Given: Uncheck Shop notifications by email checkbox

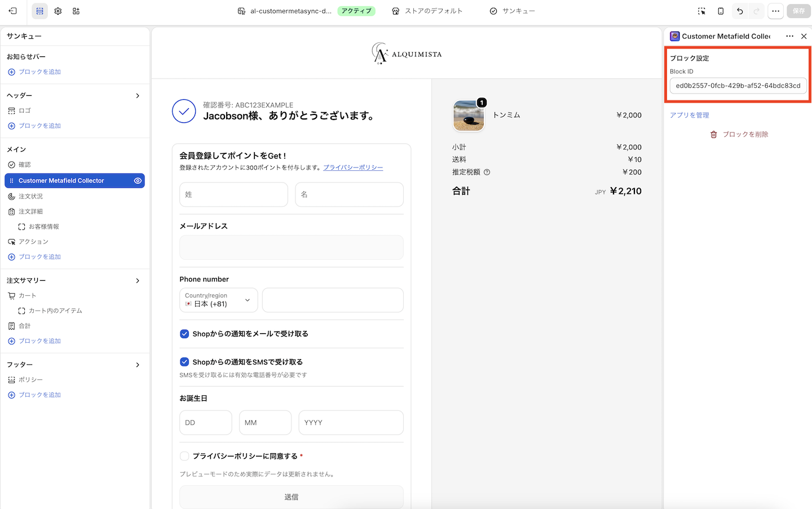Looking at the screenshot, I should [x=184, y=334].
